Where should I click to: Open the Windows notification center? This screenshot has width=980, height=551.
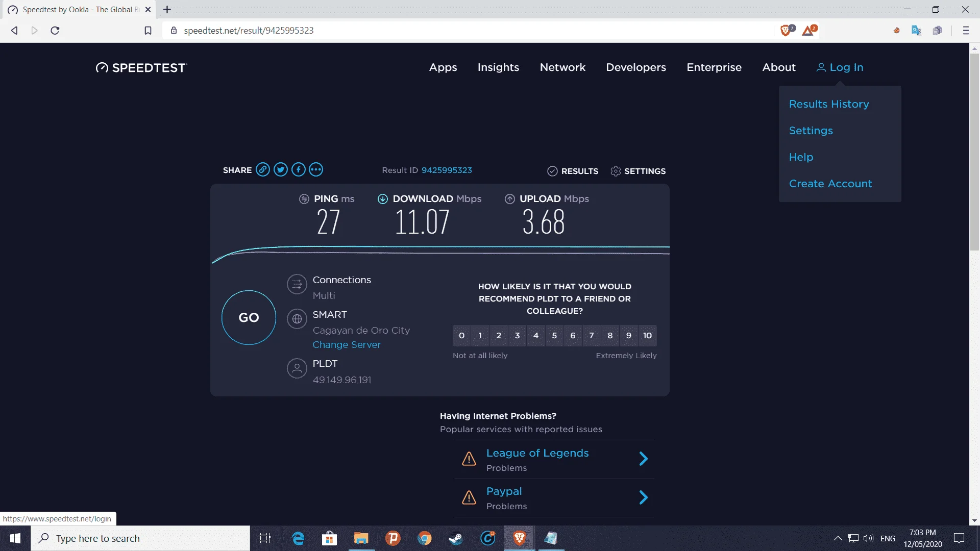point(959,538)
